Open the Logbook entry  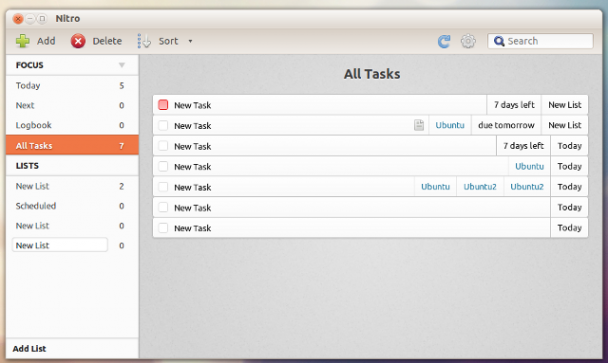tap(72, 125)
